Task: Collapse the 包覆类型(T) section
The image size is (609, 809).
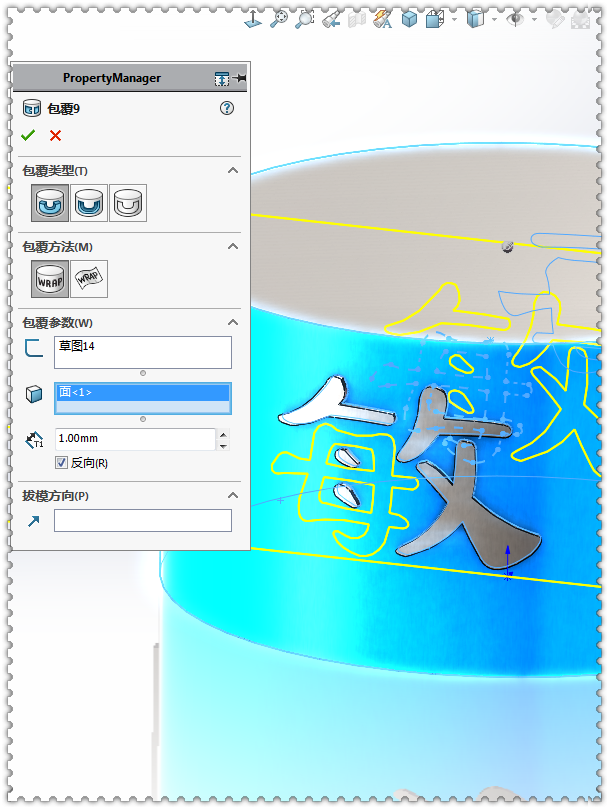Action: [x=233, y=170]
